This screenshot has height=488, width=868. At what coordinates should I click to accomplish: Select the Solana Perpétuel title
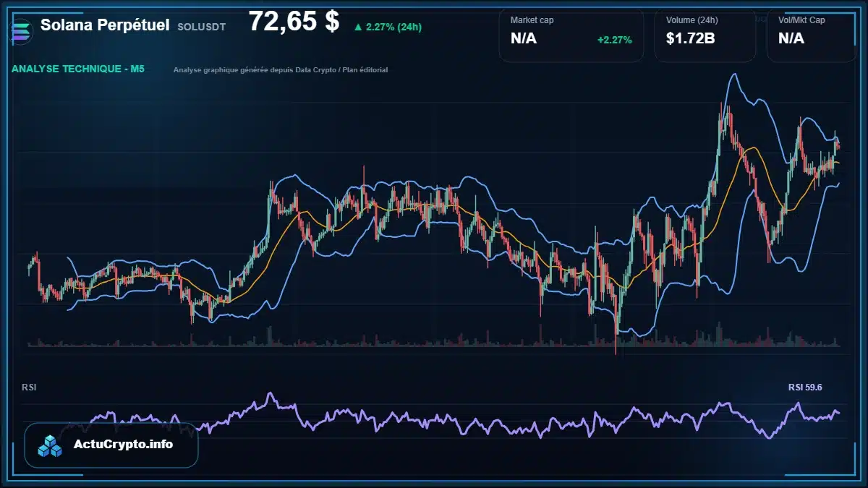click(x=105, y=25)
